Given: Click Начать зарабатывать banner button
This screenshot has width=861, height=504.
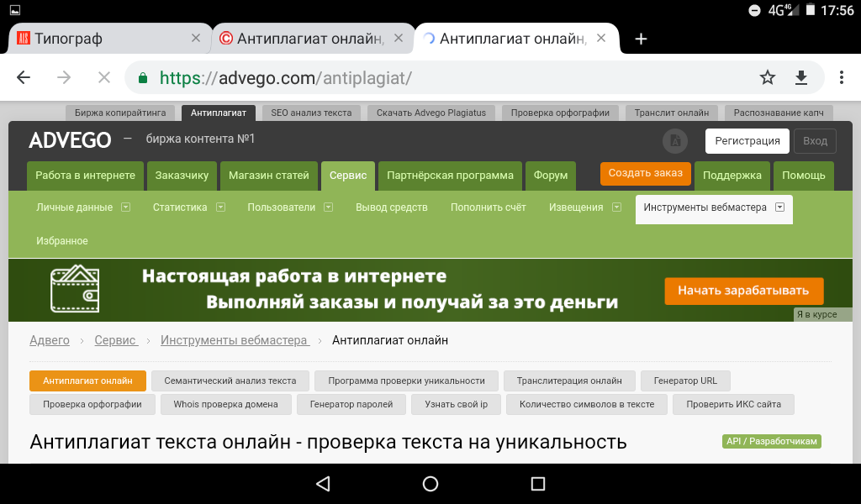Looking at the screenshot, I should pyautogui.click(x=744, y=291).
